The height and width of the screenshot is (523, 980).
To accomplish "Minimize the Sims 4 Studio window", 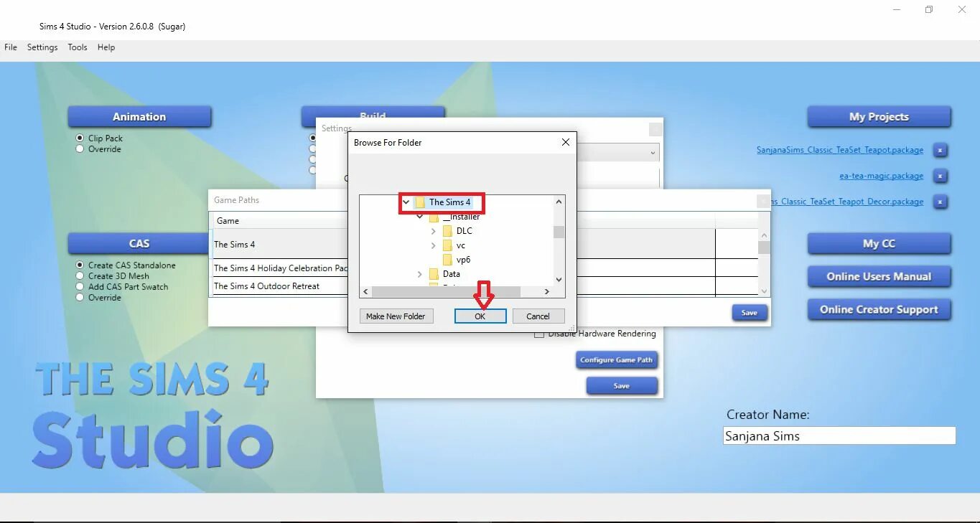I will (897, 9).
